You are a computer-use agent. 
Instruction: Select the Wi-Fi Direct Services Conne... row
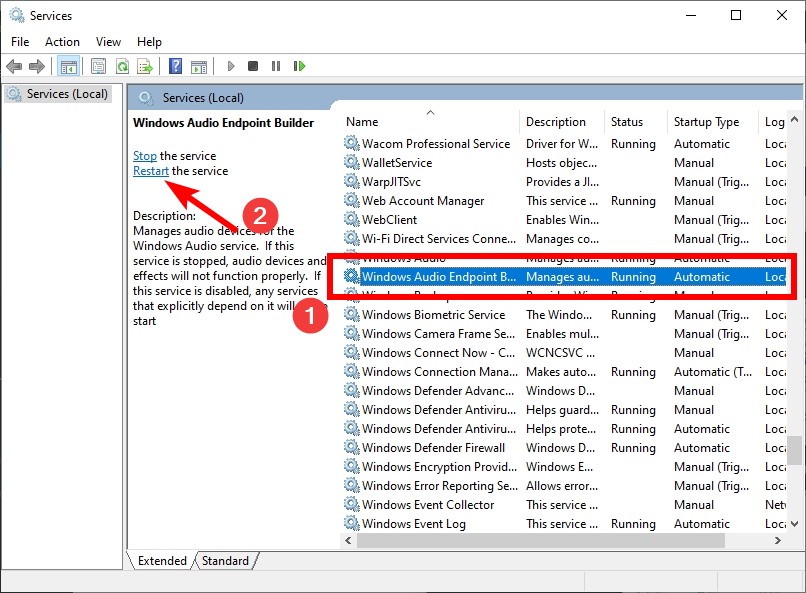(x=564, y=238)
